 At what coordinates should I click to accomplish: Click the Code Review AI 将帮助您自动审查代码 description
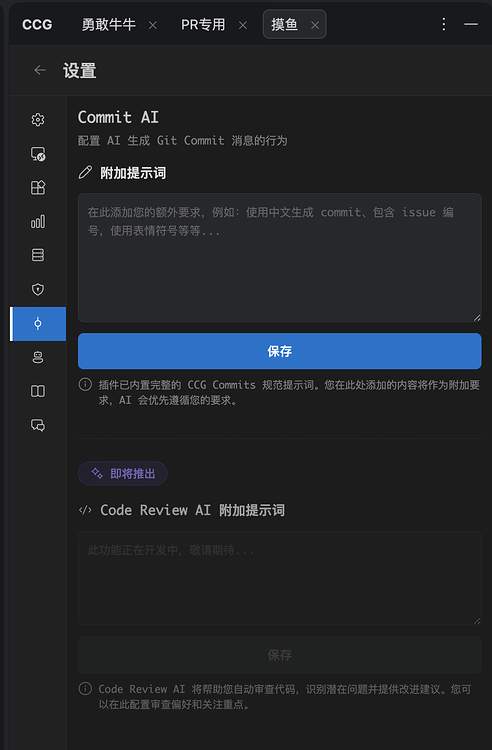285,696
